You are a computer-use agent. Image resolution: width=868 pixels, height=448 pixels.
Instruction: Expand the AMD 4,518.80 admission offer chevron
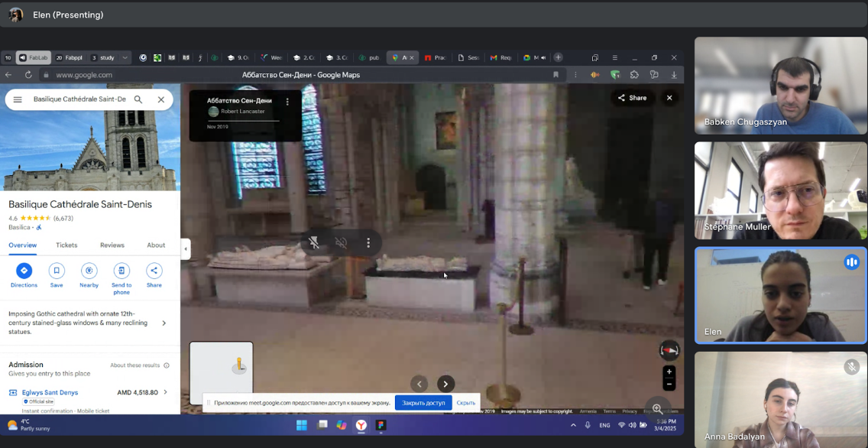[165, 392]
